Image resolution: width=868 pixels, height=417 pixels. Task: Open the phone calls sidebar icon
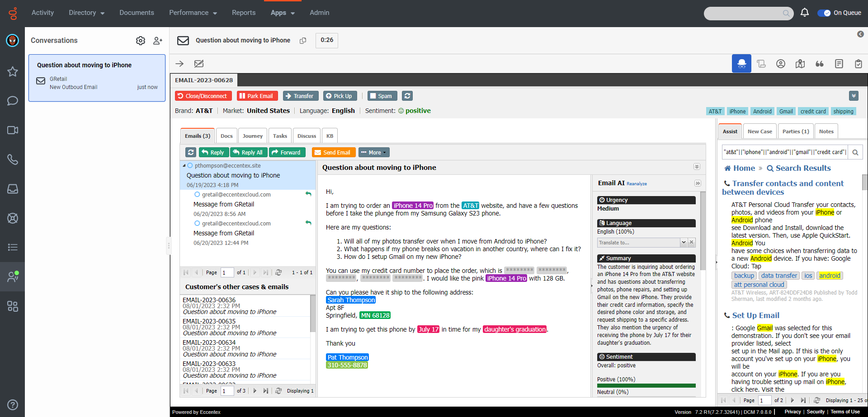pyautogui.click(x=13, y=159)
